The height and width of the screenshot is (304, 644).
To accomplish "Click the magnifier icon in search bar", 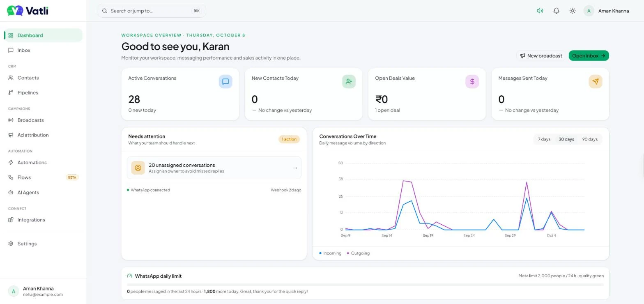I will click(x=105, y=11).
